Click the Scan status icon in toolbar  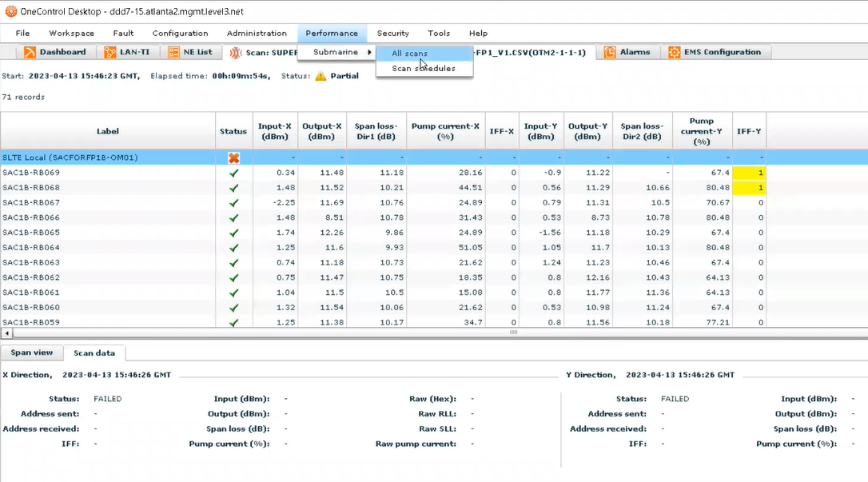[237, 51]
